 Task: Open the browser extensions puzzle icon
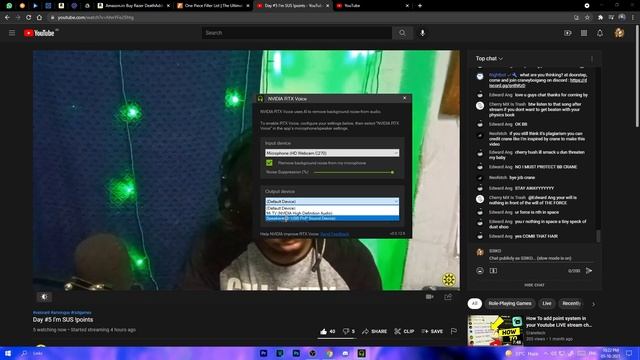coord(600,18)
